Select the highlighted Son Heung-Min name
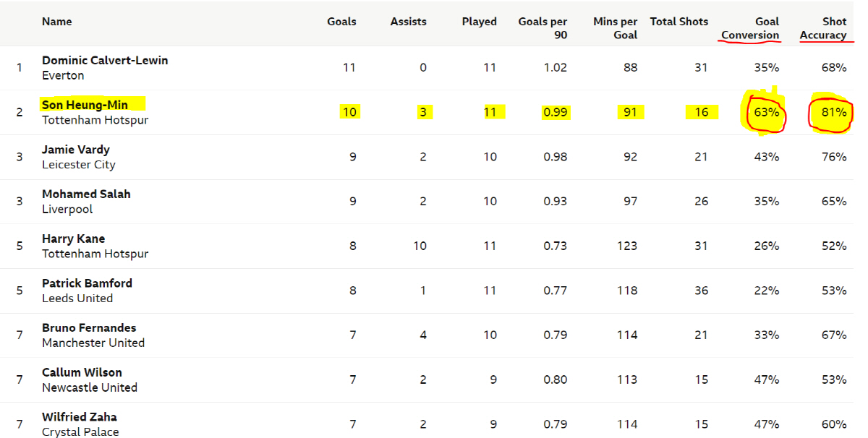868x438 pixels. 85,106
